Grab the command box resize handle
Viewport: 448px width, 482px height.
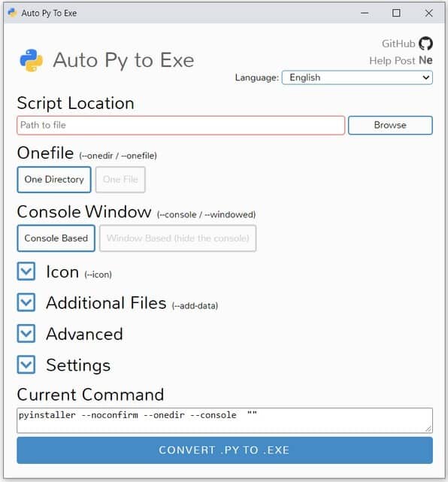(x=428, y=429)
